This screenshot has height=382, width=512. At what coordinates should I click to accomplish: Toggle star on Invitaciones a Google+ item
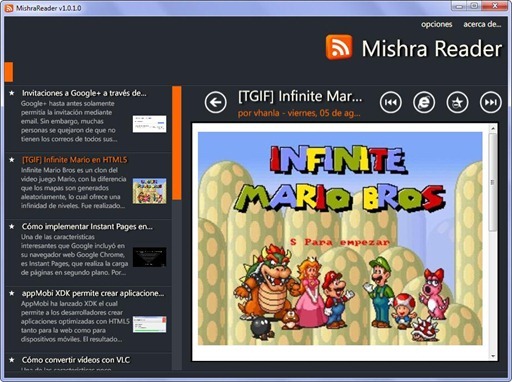[12, 93]
